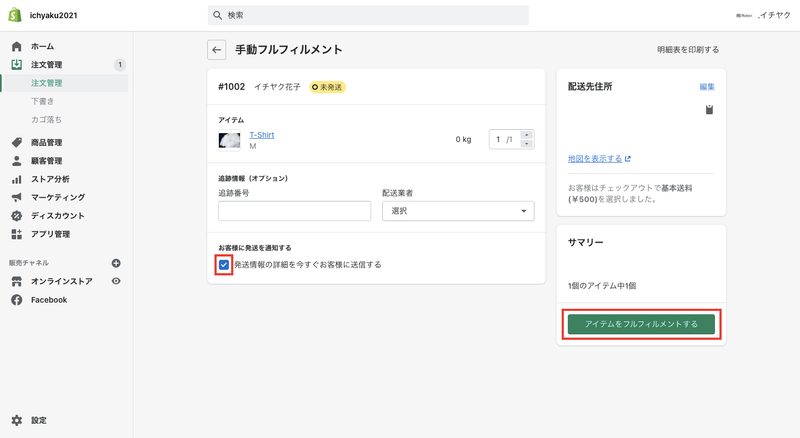Click the Facebook logo icon
800x438 pixels.
(x=17, y=300)
